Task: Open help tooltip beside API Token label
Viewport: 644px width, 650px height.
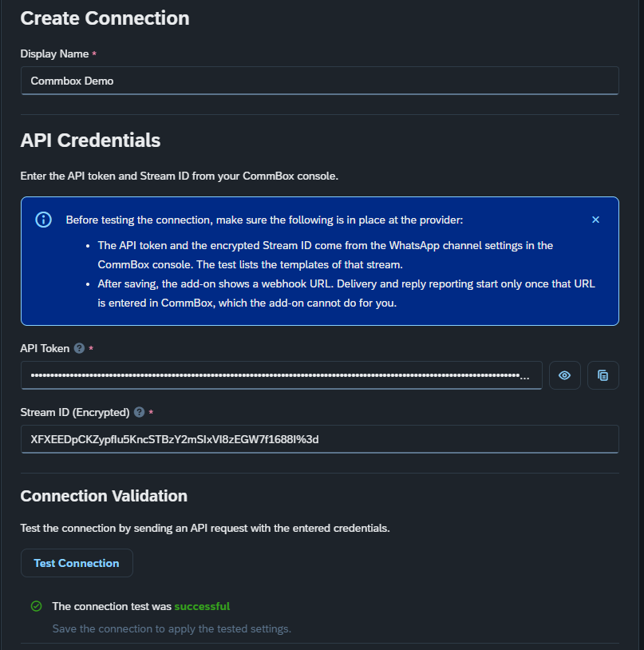Action: point(79,348)
